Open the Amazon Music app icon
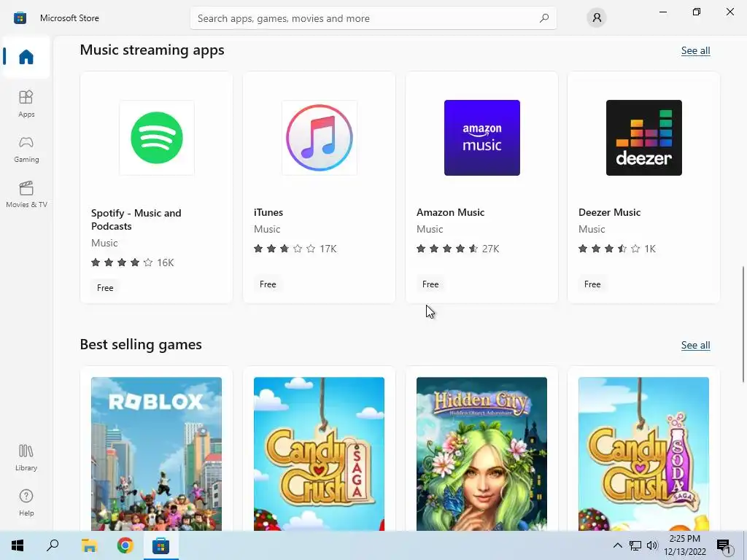The height and width of the screenshot is (560, 747). pos(482,138)
